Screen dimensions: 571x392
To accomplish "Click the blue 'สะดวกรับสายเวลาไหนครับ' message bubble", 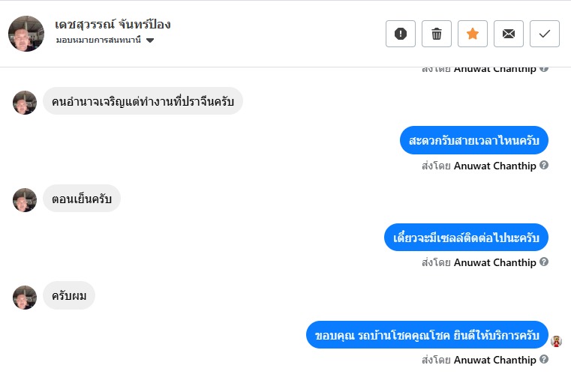I will [x=474, y=140].
